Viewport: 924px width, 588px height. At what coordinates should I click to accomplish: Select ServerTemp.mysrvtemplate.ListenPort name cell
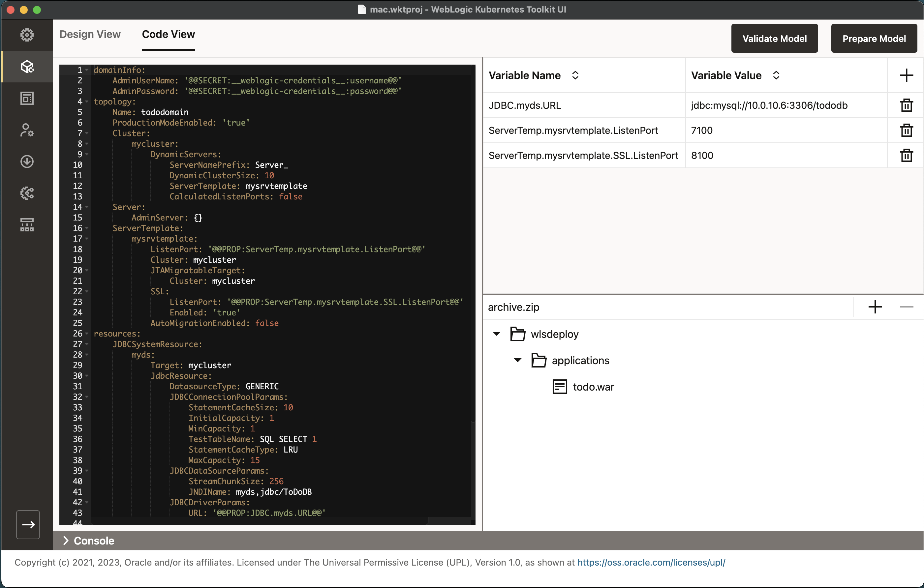click(x=584, y=131)
